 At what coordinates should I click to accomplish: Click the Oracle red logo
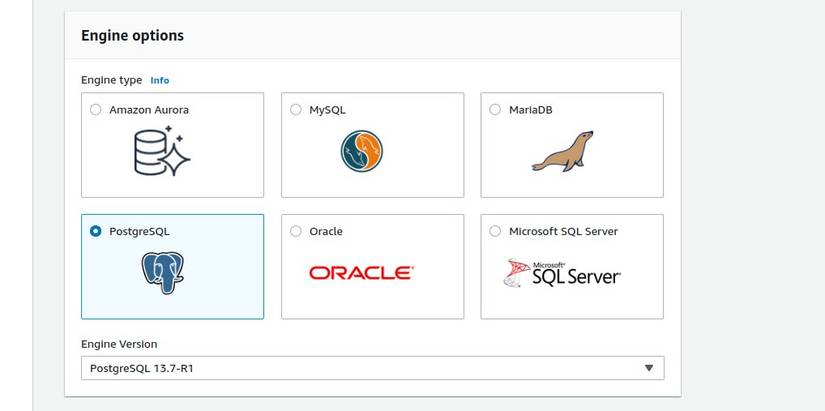[361, 272]
